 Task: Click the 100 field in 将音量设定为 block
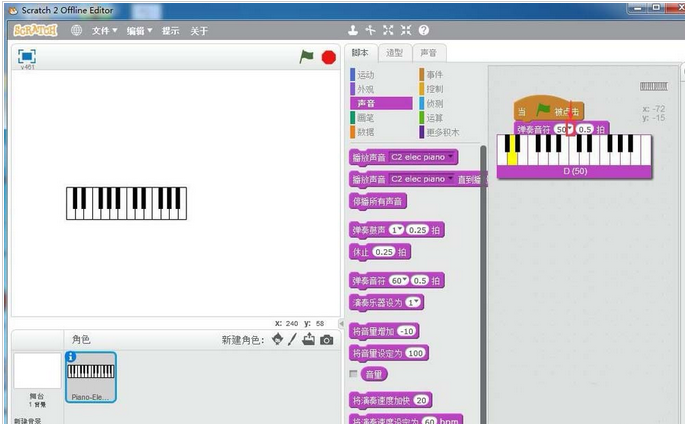415,353
